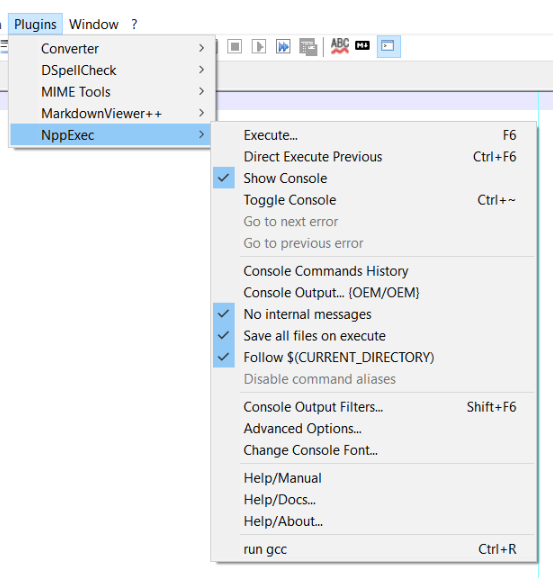553x578 pixels.
Task: Click the MIME Tools plugin label
Action: click(x=76, y=92)
